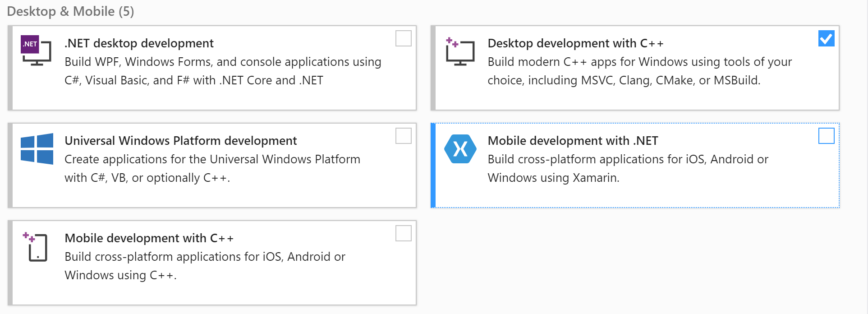Viewport: 868px width, 314px height.
Task: Click the Desktop development with C++ icon
Action: pos(460,51)
